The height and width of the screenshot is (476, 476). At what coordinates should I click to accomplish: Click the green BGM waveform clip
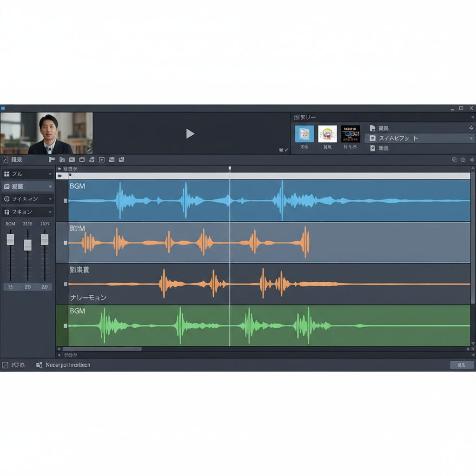point(269,325)
